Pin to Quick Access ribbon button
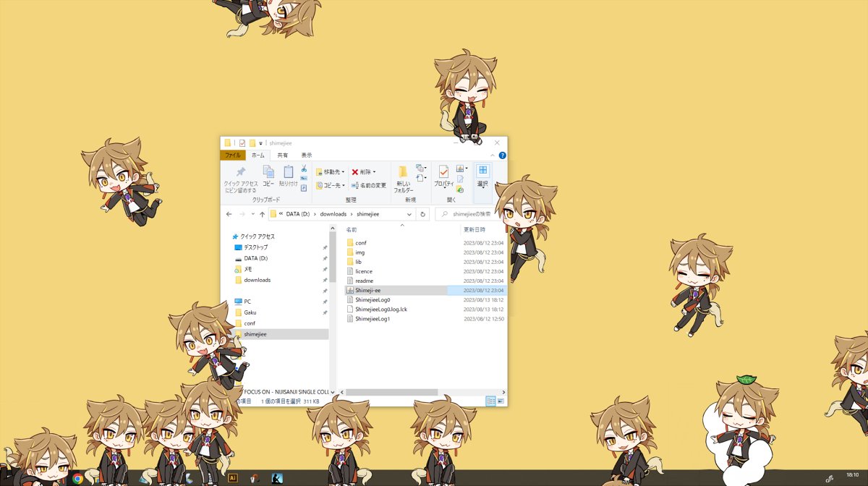This screenshot has height=486, width=868. (240, 179)
